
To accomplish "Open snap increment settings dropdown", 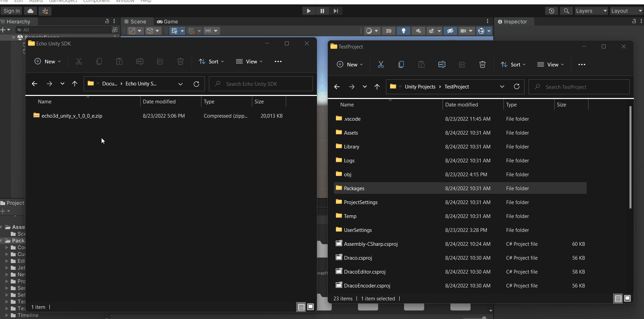I will click(x=212, y=31).
